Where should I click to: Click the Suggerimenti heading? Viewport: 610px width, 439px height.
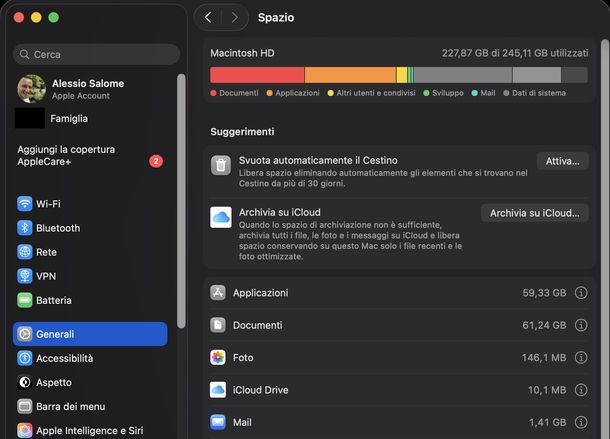click(x=242, y=132)
